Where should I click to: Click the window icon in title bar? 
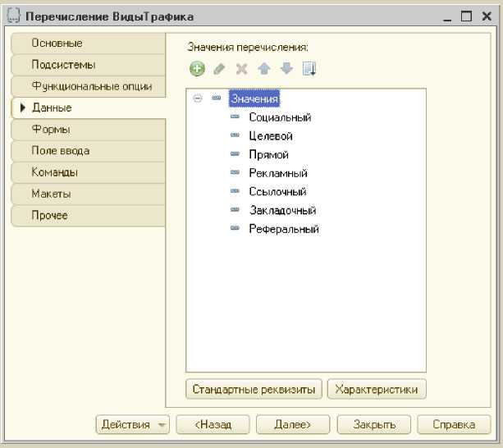click(x=12, y=16)
